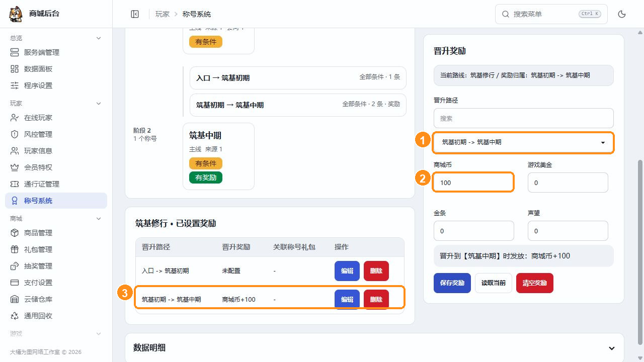Open 通行证管理 ticket icon
The height and width of the screenshot is (362, 644).
pos(15,184)
